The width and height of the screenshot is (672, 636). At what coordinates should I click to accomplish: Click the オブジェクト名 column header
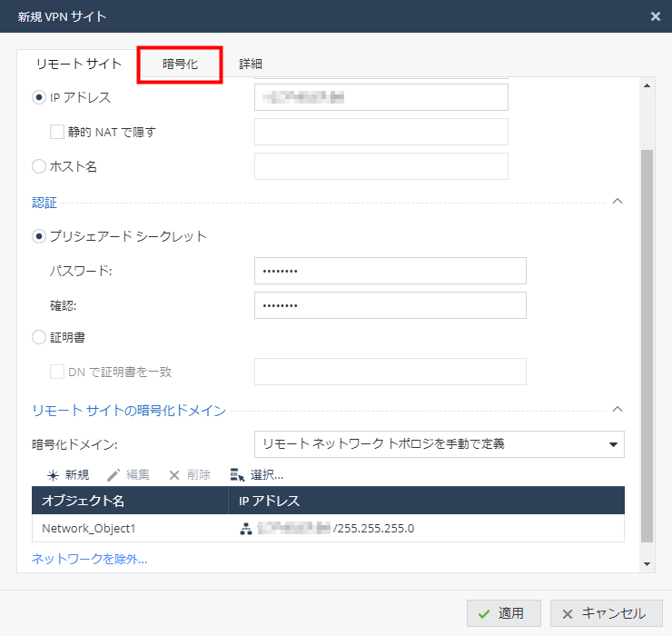(x=130, y=501)
